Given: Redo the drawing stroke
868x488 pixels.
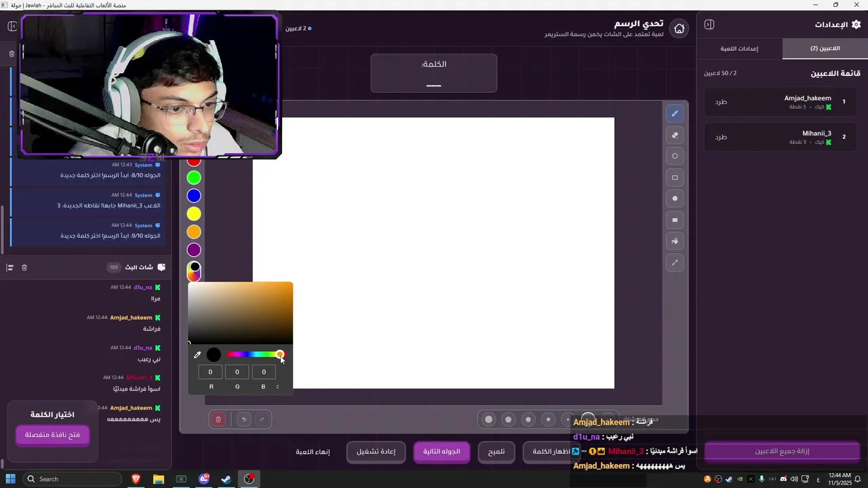Looking at the screenshot, I should (x=262, y=420).
